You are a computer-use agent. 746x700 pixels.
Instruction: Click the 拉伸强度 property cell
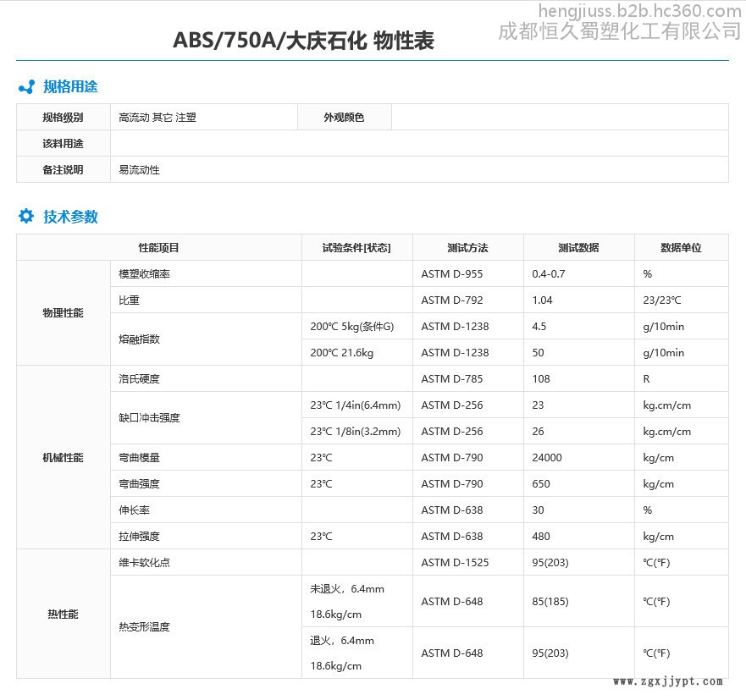click(206, 536)
